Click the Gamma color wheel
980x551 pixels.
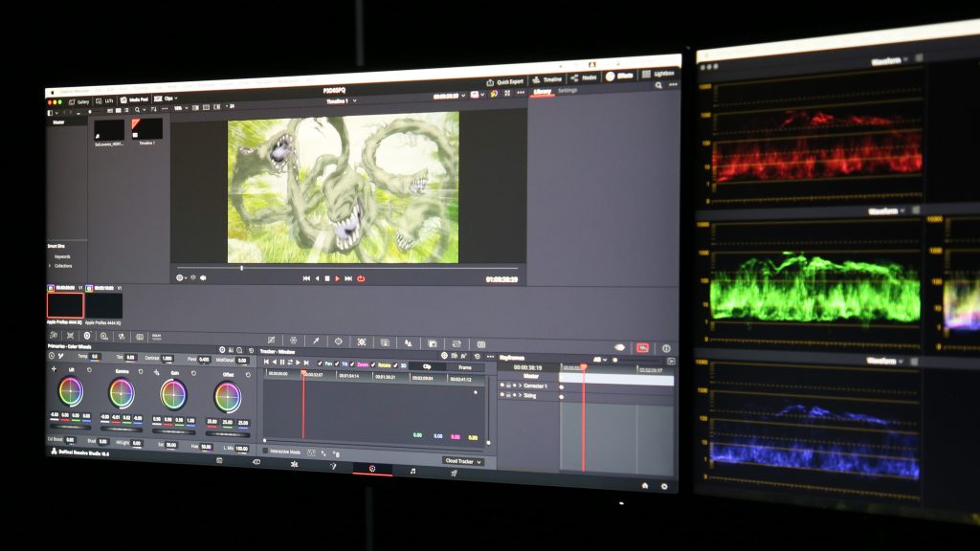[122, 392]
